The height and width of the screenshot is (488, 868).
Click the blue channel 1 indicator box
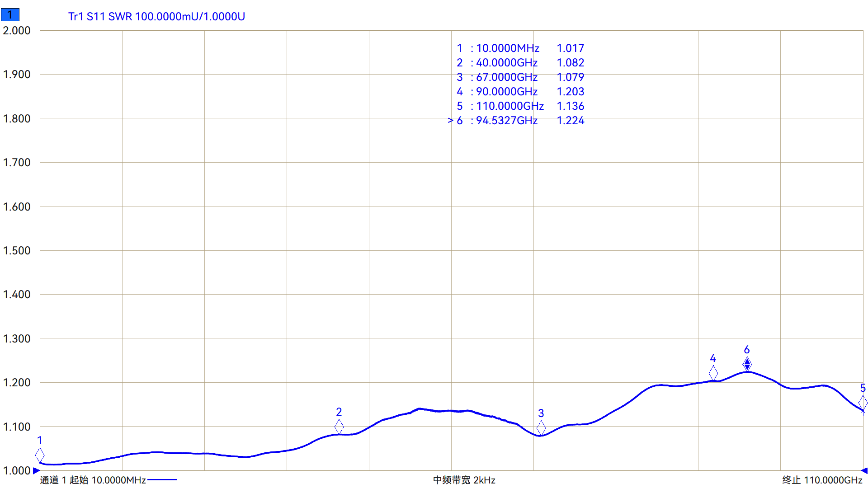(10, 15)
